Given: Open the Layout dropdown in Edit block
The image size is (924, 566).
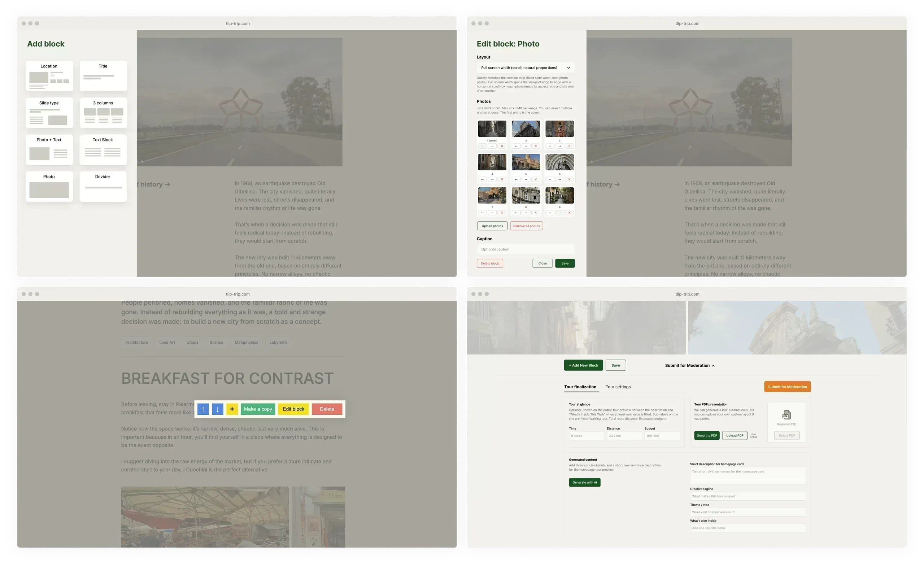Looking at the screenshot, I should [x=526, y=68].
